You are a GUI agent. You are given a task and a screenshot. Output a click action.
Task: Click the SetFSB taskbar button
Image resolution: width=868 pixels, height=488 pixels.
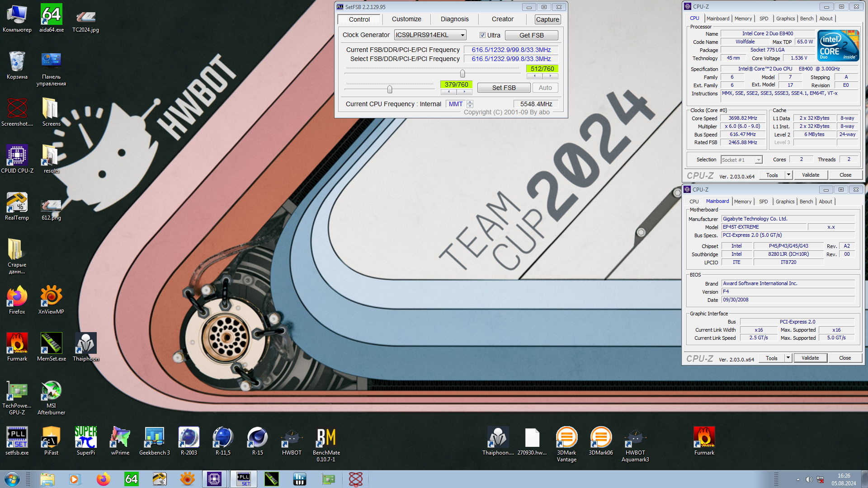coord(244,479)
